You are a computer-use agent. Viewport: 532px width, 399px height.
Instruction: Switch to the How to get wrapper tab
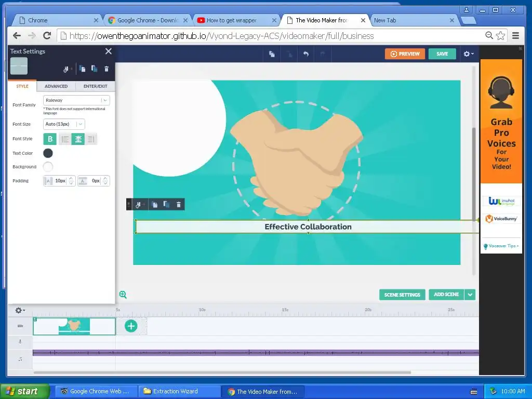pyautogui.click(x=236, y=20)
